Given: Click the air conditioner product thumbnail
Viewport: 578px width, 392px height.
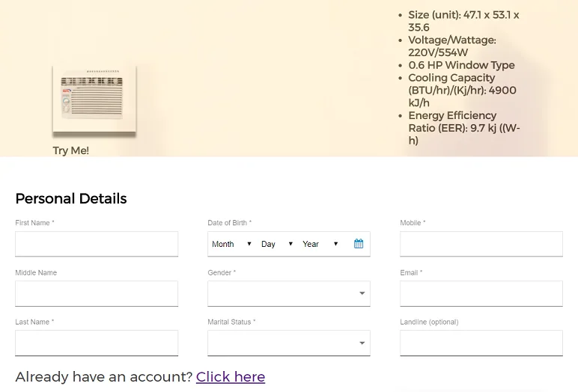Looking at the screenshot, I should [x=94, y=99].
